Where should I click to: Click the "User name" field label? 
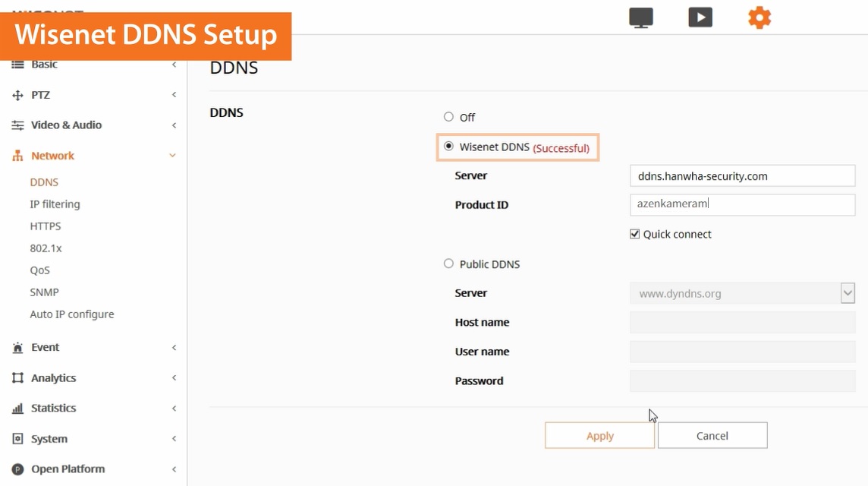point(482,352)
